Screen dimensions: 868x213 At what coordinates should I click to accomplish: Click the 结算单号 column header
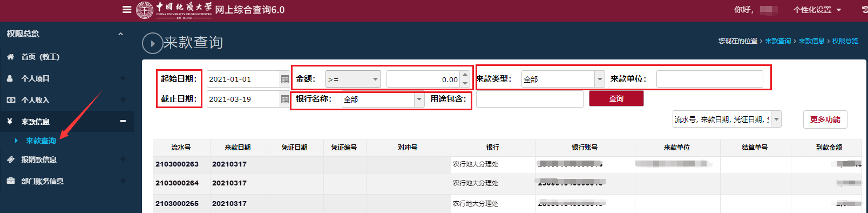755,148
